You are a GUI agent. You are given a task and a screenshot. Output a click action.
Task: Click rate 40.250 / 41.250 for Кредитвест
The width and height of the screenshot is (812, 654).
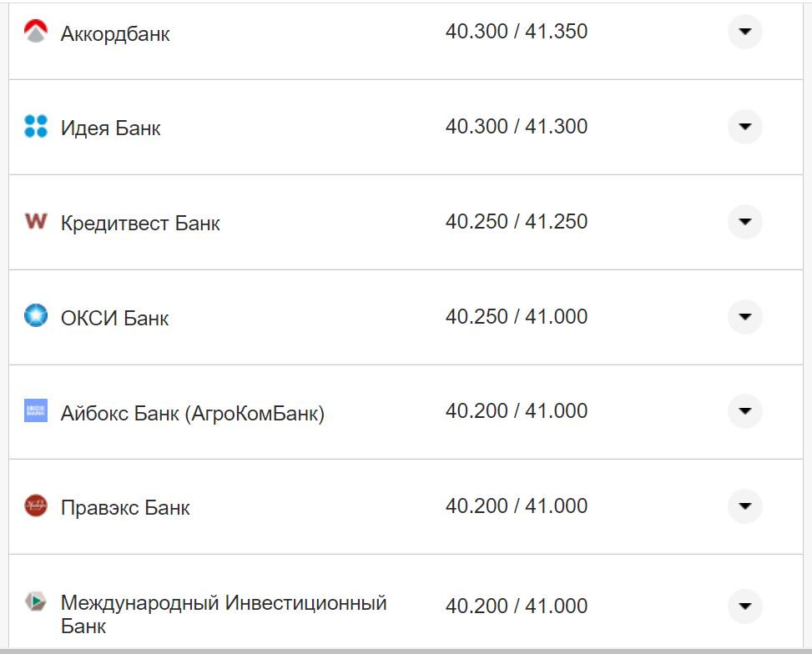tap(517, 222)
